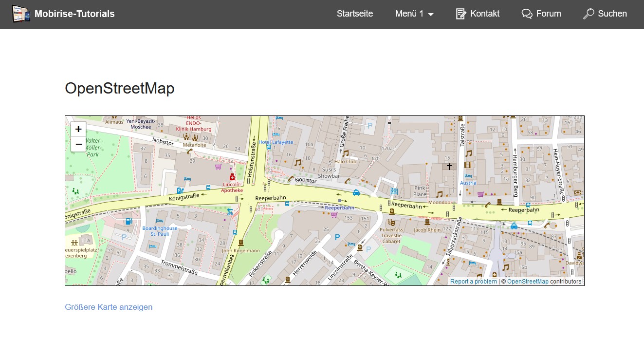
Task: Click the Suchen magnifier icon
Action: (x=589, y=14)
